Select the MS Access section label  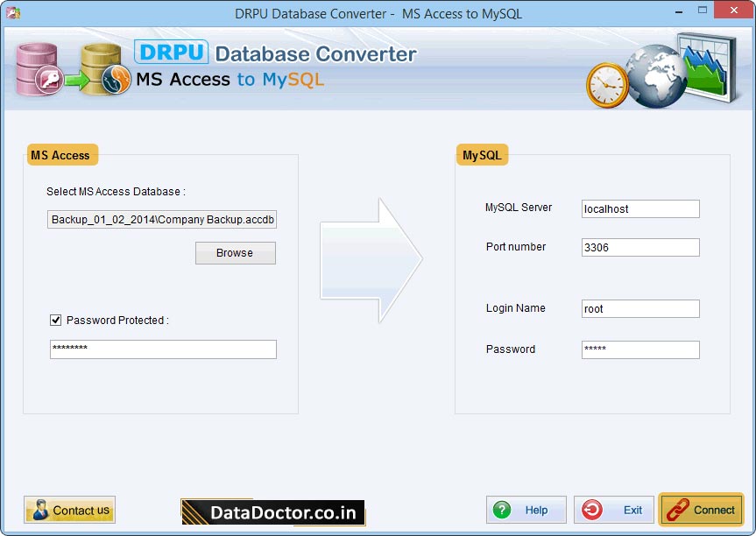pos(61,154)
